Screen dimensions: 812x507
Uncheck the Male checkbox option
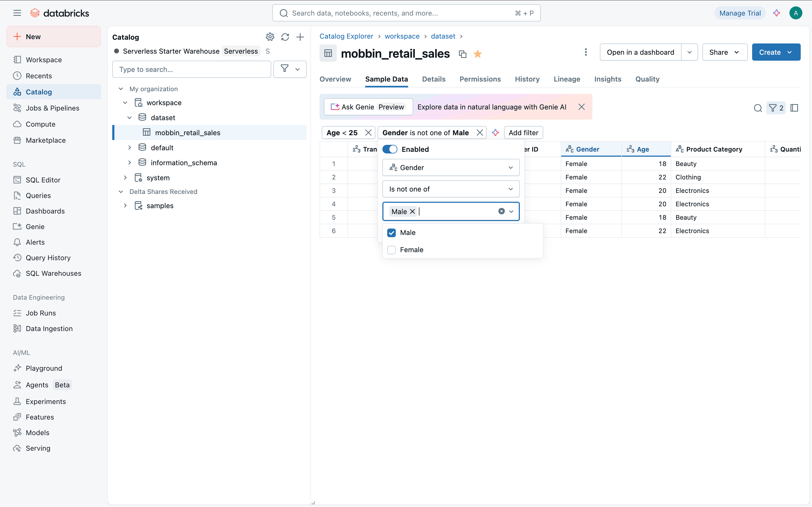pyautogui.click(x=391, y=233)
